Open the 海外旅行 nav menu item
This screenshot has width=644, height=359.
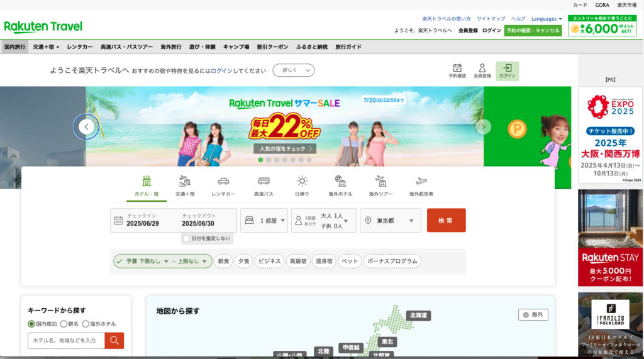171,47
